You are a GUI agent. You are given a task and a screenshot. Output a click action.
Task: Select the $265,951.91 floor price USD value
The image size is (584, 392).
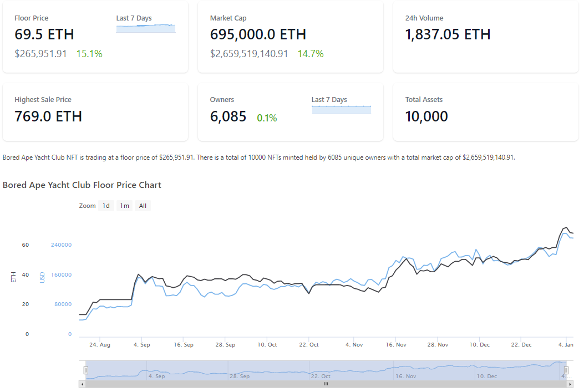[x=40, y=54]
